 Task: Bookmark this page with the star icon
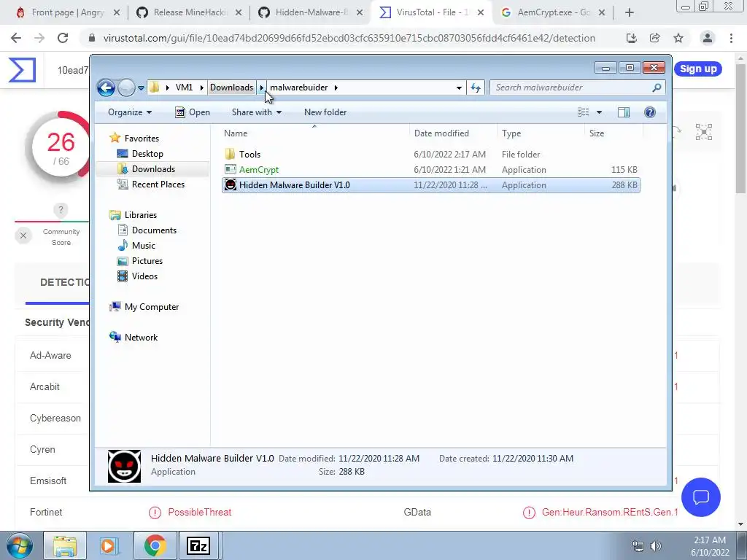678,38
